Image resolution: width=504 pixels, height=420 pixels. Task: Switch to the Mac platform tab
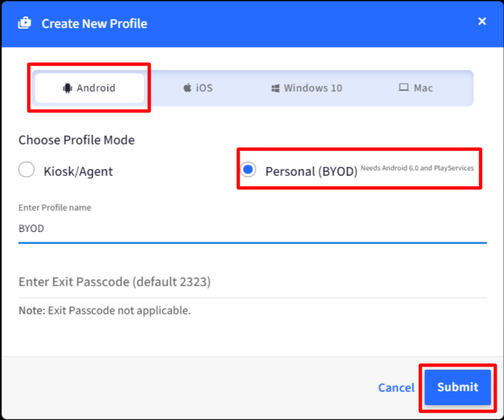pos(416,88)
